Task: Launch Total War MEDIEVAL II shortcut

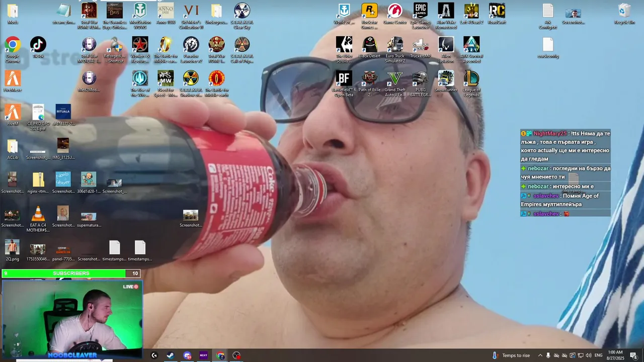Action: [x=89, y=50]
